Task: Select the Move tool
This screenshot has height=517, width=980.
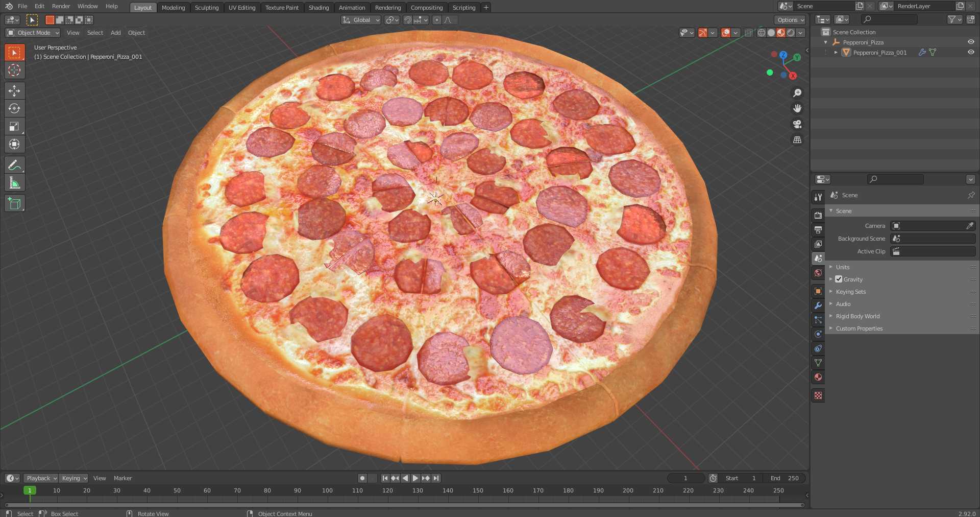Action: (14, 91)
